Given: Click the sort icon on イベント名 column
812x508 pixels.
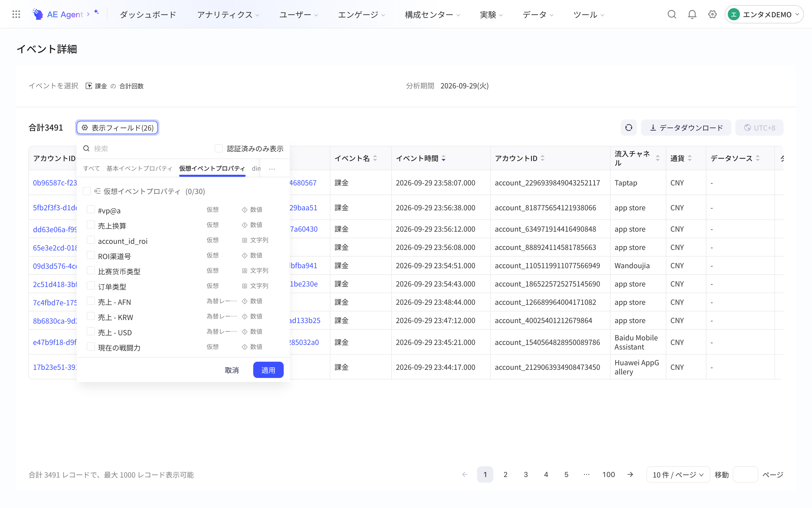Looking at the screenshot, I should [x=375, y=158].
